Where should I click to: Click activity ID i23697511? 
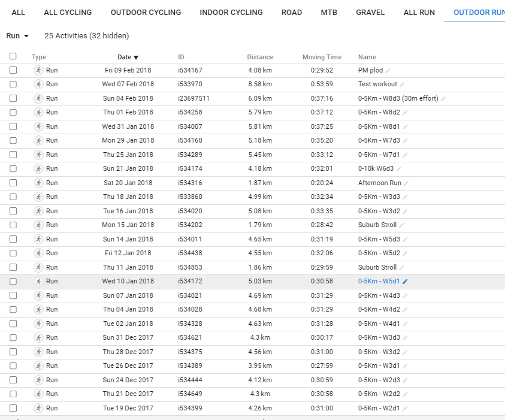pos(193,98)
